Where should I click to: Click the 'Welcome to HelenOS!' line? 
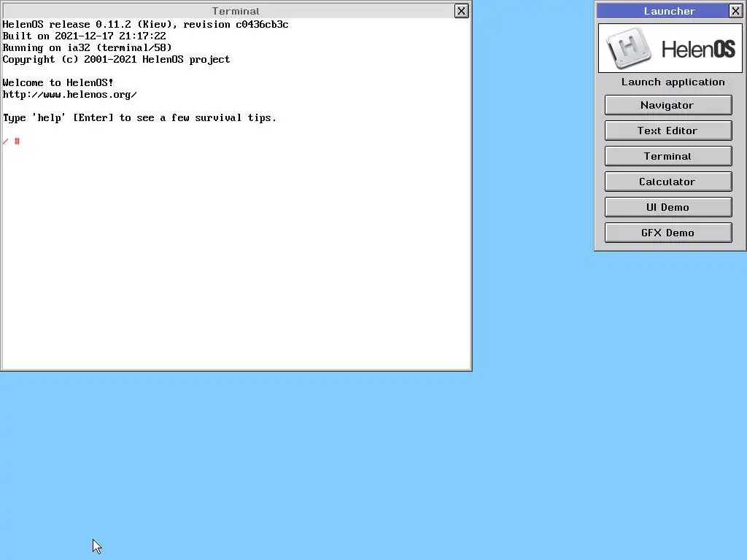point(58,82)
